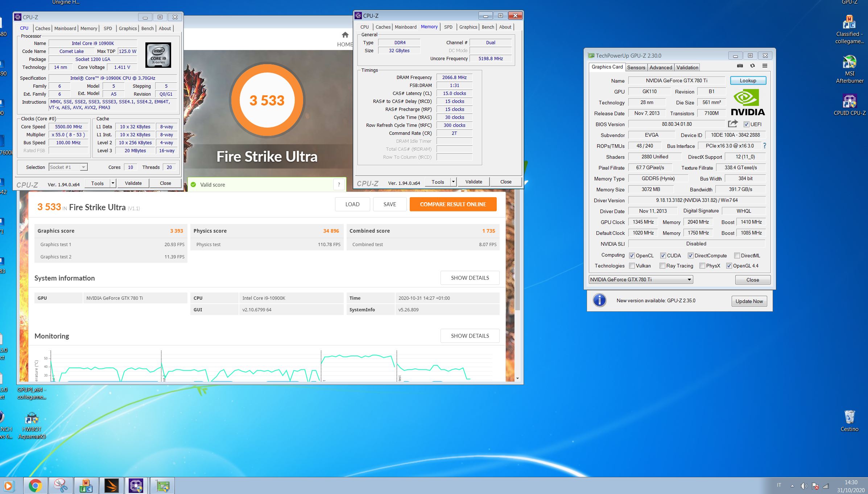Open the Classified desktop shortcut

[x=850, y=30]
